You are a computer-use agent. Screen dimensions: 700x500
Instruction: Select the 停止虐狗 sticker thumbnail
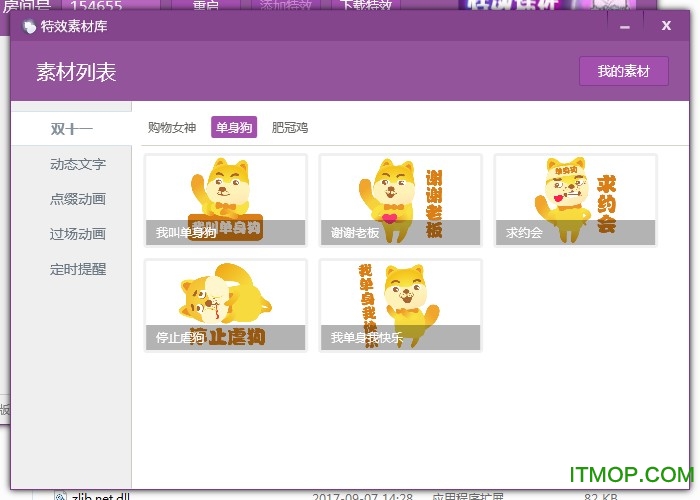click(x=226, y=305)
